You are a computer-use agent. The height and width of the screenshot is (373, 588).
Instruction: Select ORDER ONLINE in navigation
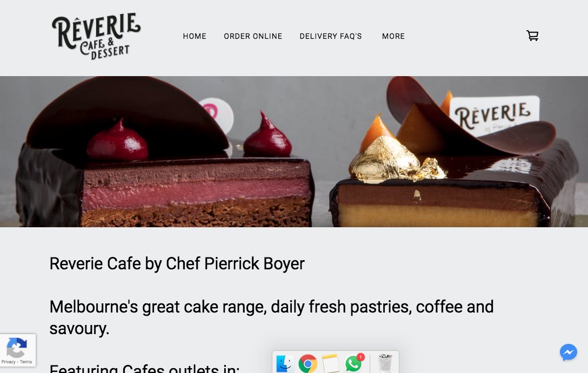pos(253,36)
